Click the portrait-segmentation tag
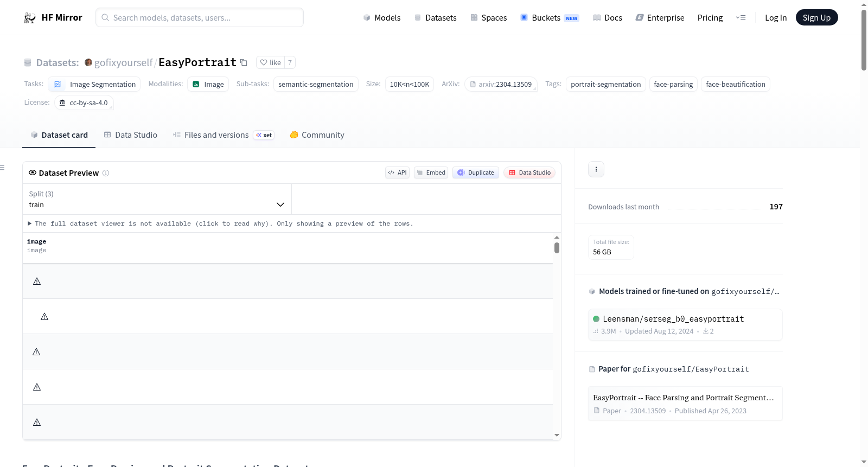Viewport: 868px width, 467px height. [x=606, y=84]
